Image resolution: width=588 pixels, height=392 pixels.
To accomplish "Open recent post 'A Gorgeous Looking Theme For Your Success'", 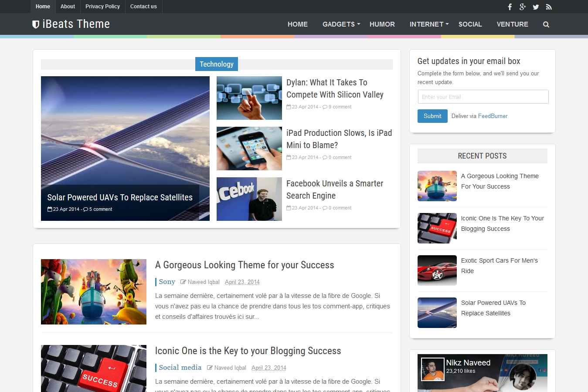I will (x=500, y=181).
